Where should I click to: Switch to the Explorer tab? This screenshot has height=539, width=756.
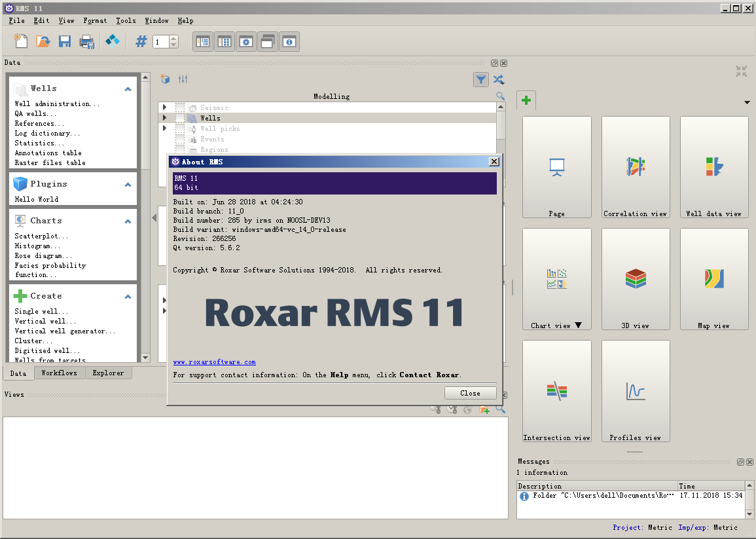click(108, 373)
